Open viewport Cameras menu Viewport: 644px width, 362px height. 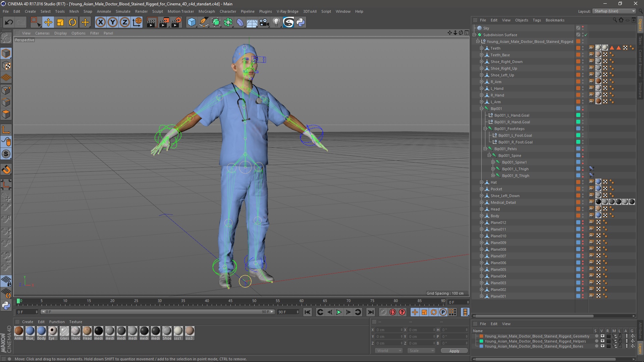[x=42, y=33]
